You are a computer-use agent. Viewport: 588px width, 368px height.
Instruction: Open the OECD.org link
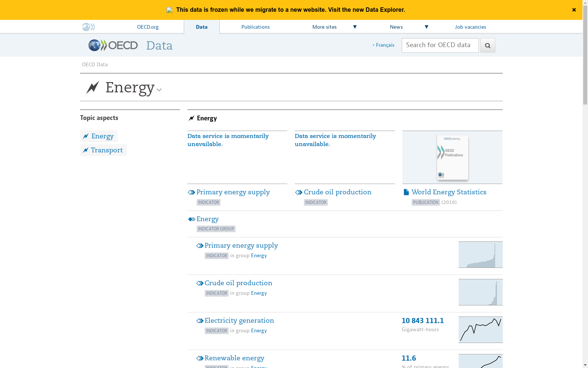[148, 27]
